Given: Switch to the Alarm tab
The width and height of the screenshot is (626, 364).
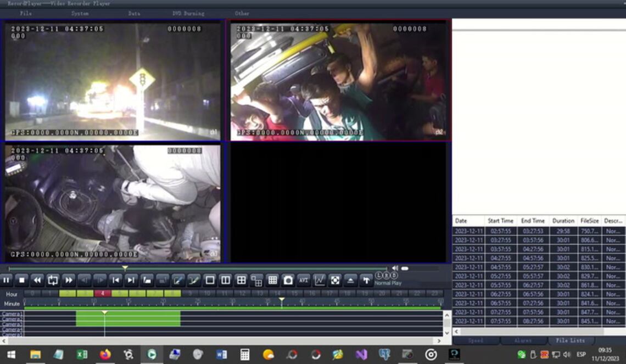Looking at the screenshot, I should [x=523, y=340].
